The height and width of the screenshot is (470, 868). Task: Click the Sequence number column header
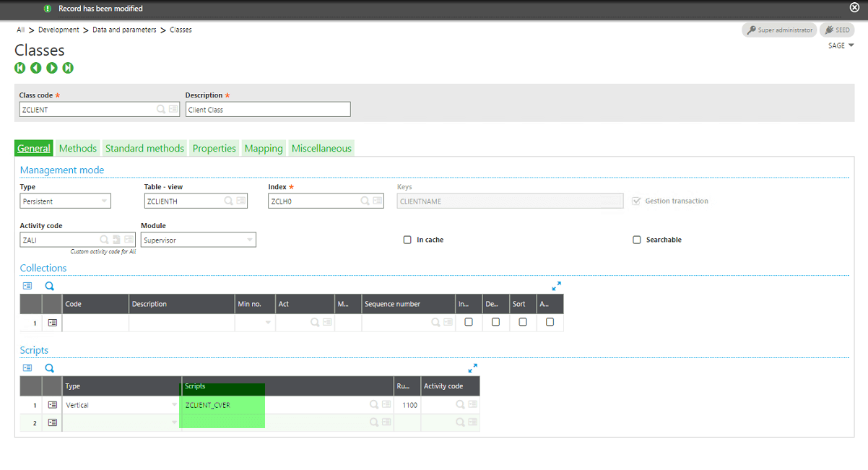[x=408, y=304]
